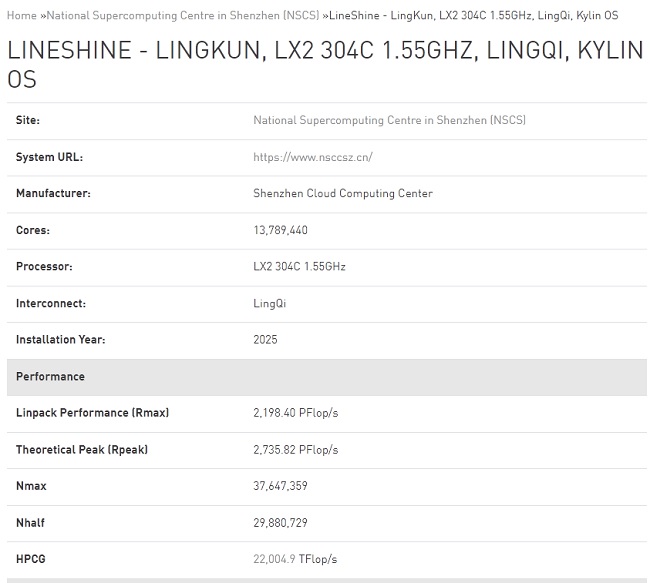The width and height of the screenshot is (650, 583).
Task: Select Shenzhen Cloud Computing Center value
Action: [x=343, y=194]
